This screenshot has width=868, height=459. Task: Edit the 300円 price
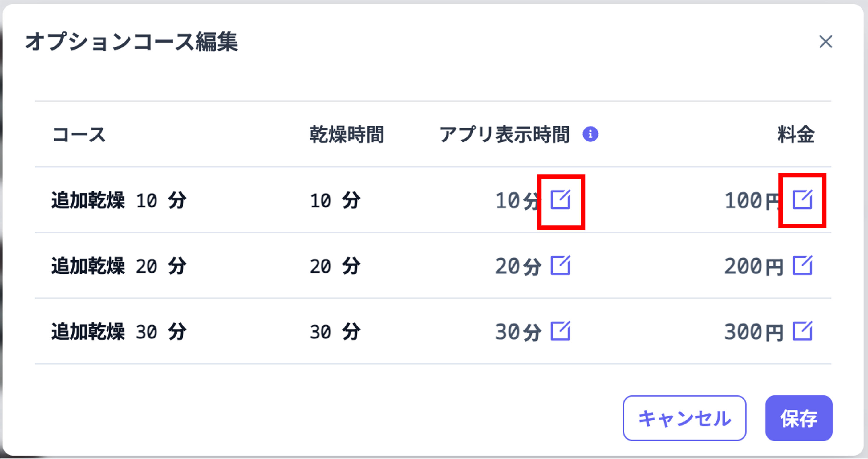802,331
